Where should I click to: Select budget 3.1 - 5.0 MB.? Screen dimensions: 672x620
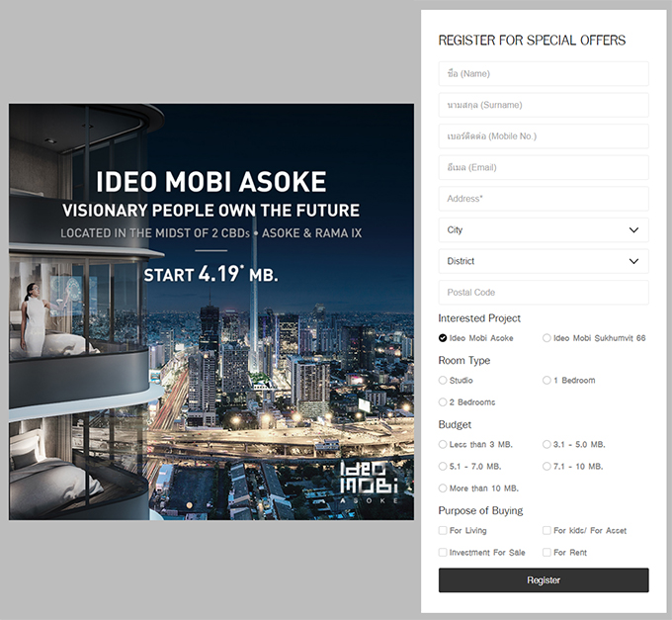(x=547, y=445)
